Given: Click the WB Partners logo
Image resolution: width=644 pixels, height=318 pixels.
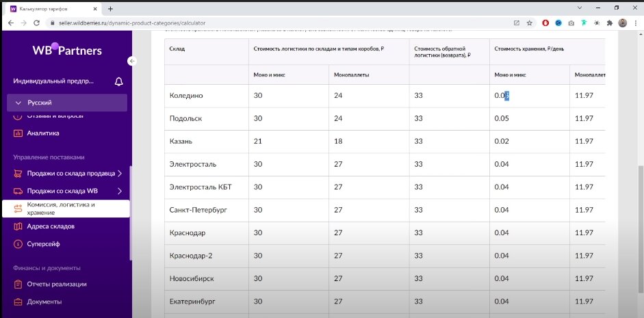Looking at the screenshot, I should (x=67, y=50).
